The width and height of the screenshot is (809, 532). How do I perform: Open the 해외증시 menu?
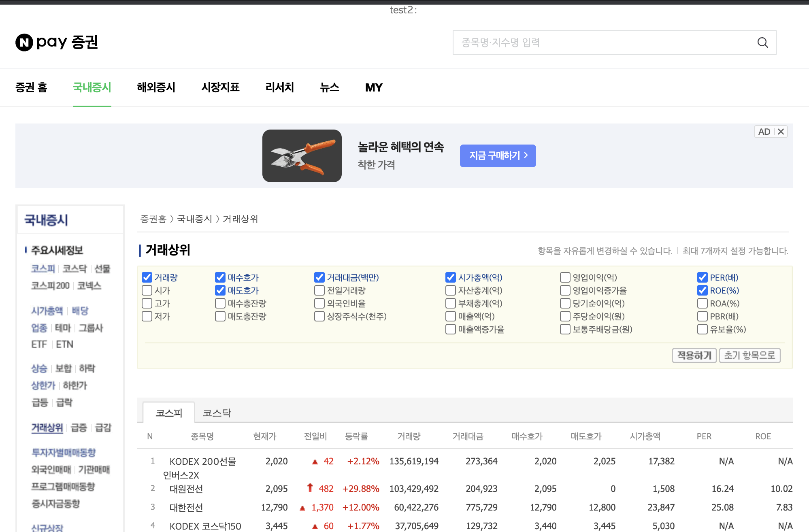[x=156, y=87]
